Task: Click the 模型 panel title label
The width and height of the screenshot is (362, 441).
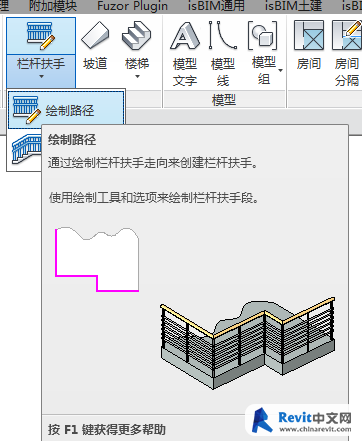Action: coord(224,100)
